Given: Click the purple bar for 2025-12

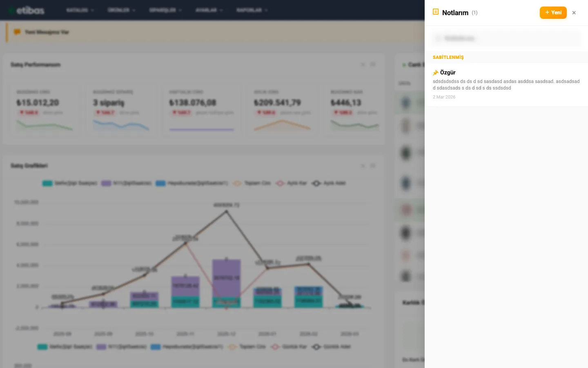Looking at the screenshot, I should [x=226, y=278].
